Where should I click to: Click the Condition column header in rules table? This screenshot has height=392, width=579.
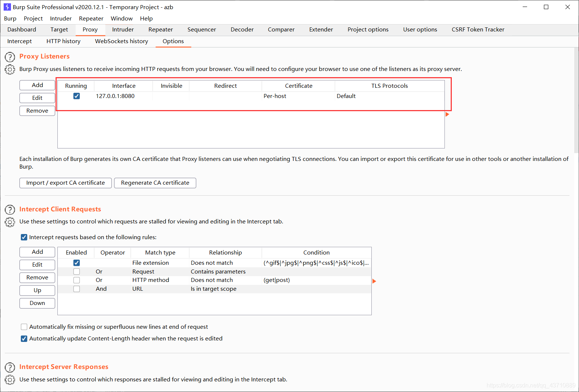pos(317,253)
